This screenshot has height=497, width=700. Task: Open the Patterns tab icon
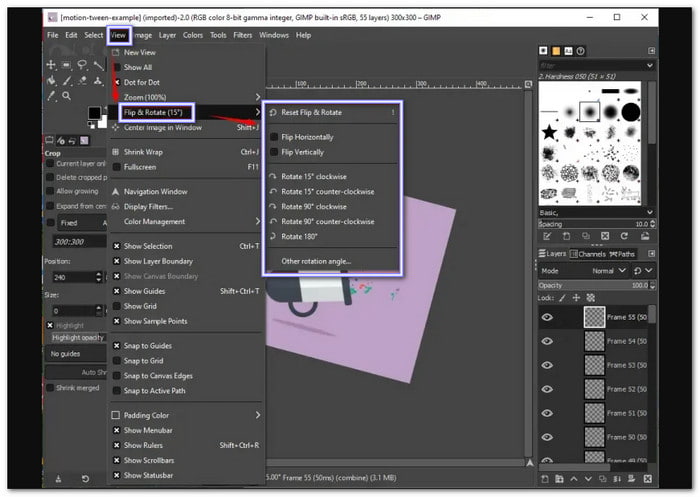coord(556,51)
